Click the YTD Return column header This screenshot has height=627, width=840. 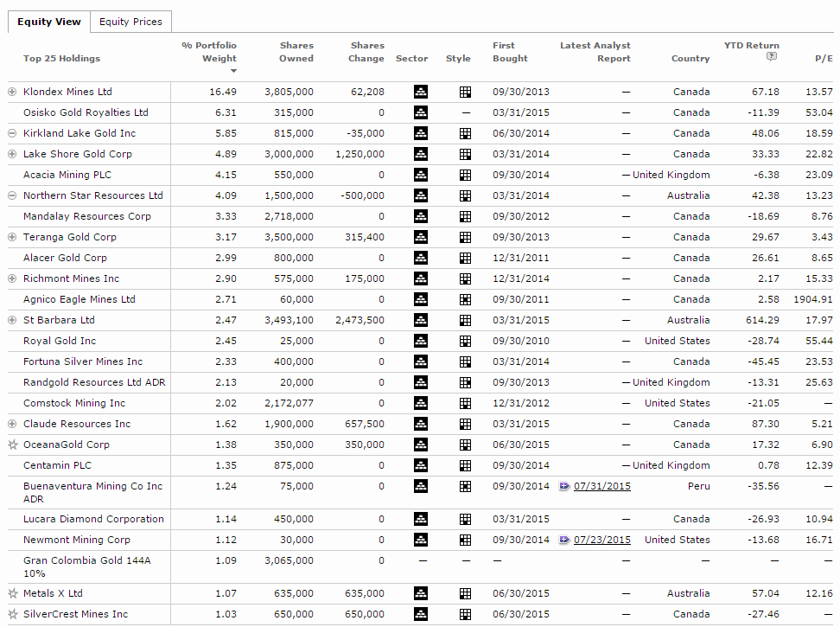click(x=752, y=46)
